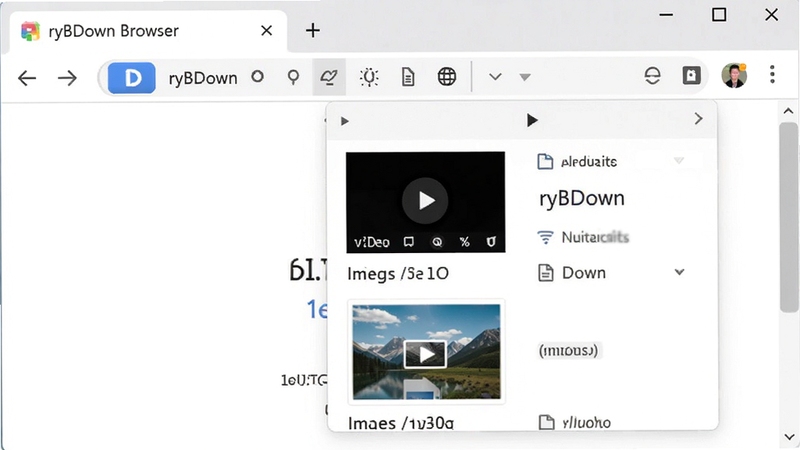Viewport: 800px width, 450px height.
Task: Click the file icon next to aleduaits
Action: click(x=545, y=162)
